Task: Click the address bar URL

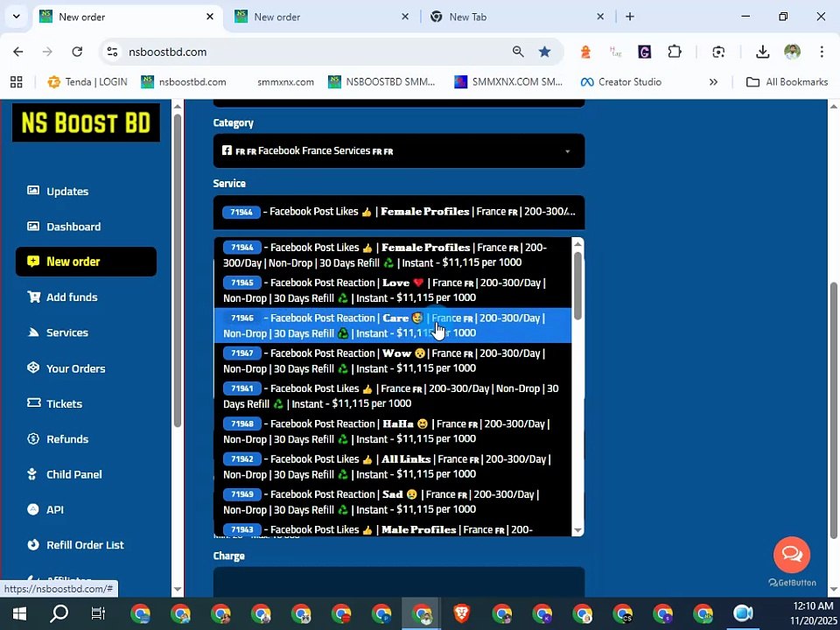Action: point(168,52)
